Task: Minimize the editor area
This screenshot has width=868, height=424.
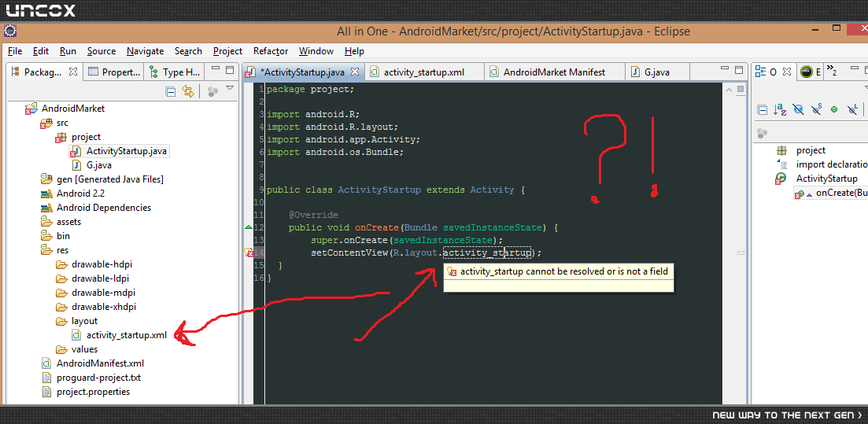Action: [x=724, y=69]
